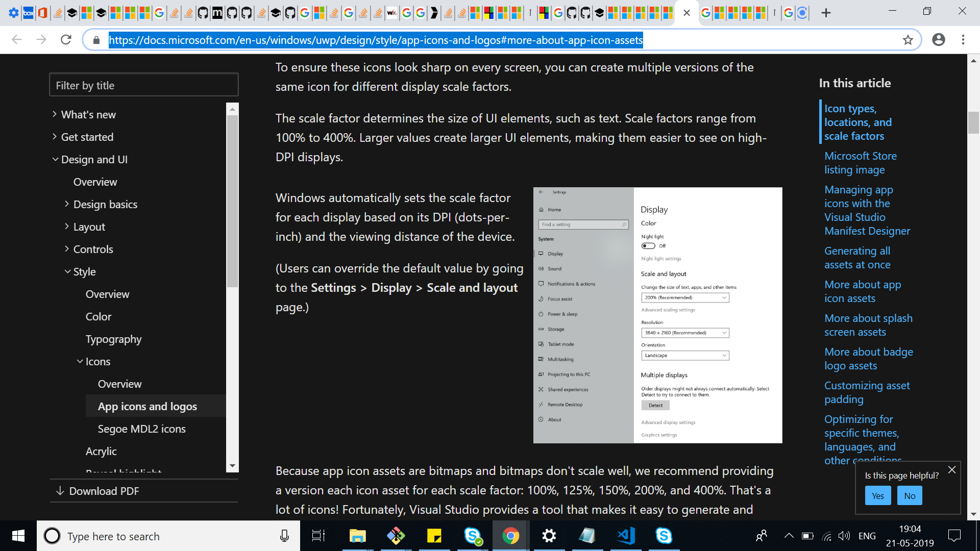Open the Chrome profile avatar menu
The height and width of the screenshot is (551, 980).
(x=939, y=39)
